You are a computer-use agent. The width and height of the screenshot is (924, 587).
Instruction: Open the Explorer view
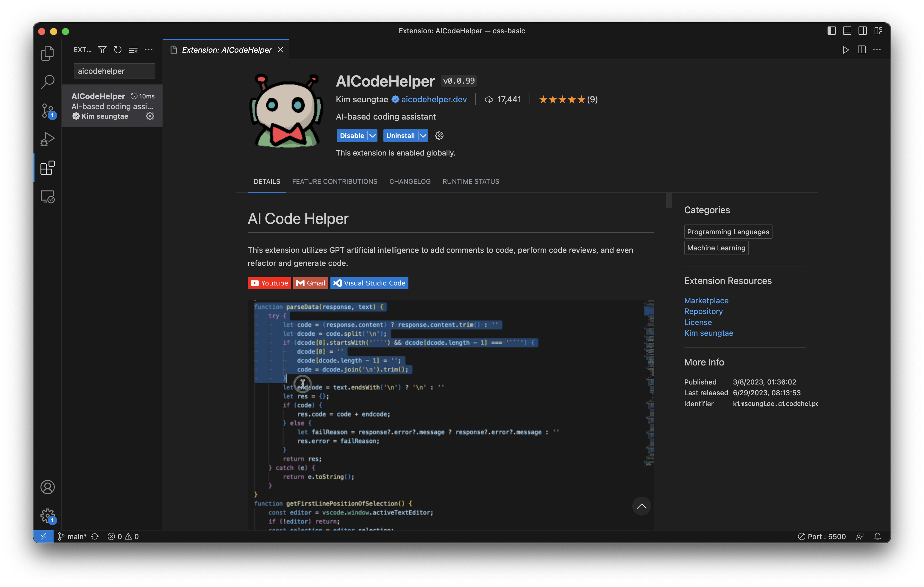[47, 53]
